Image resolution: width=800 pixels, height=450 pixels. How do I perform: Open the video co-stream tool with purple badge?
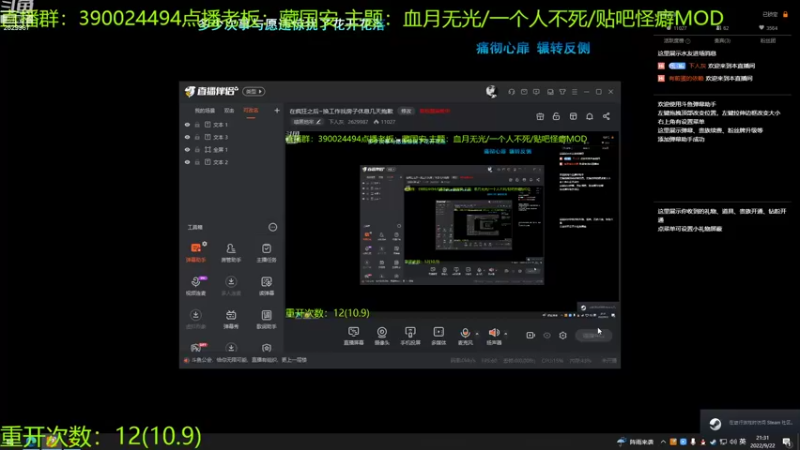coord(196,285)
